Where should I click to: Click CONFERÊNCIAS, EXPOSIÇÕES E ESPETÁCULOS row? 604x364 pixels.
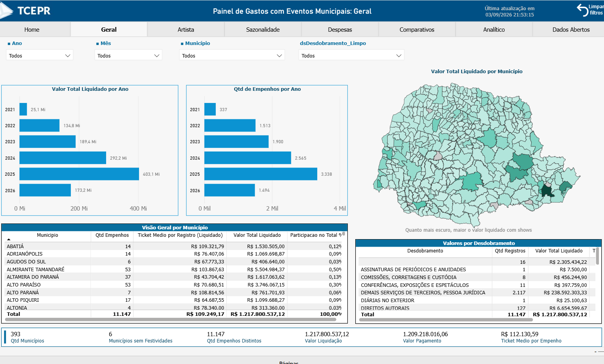[477, 285]
